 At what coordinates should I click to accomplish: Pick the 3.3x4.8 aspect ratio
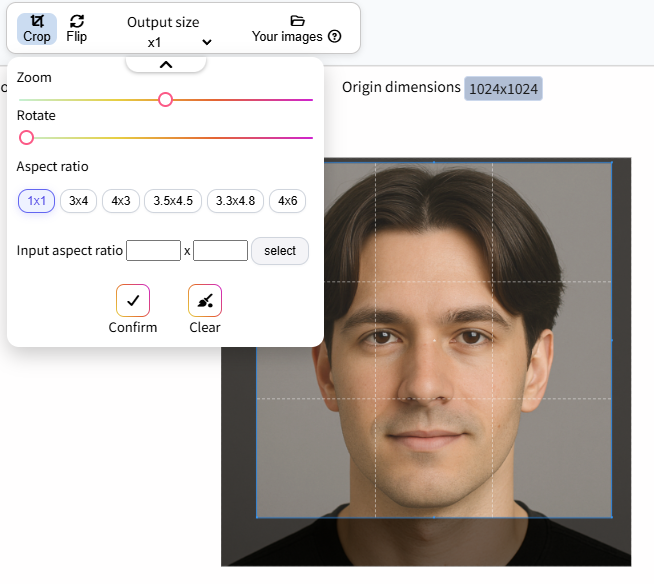[235, 201]
